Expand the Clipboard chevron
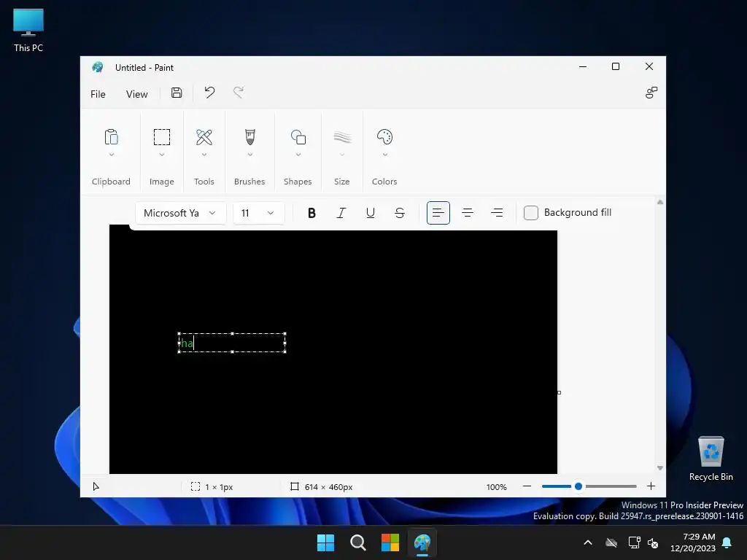 pyautogui.click(x=112, y=155)
